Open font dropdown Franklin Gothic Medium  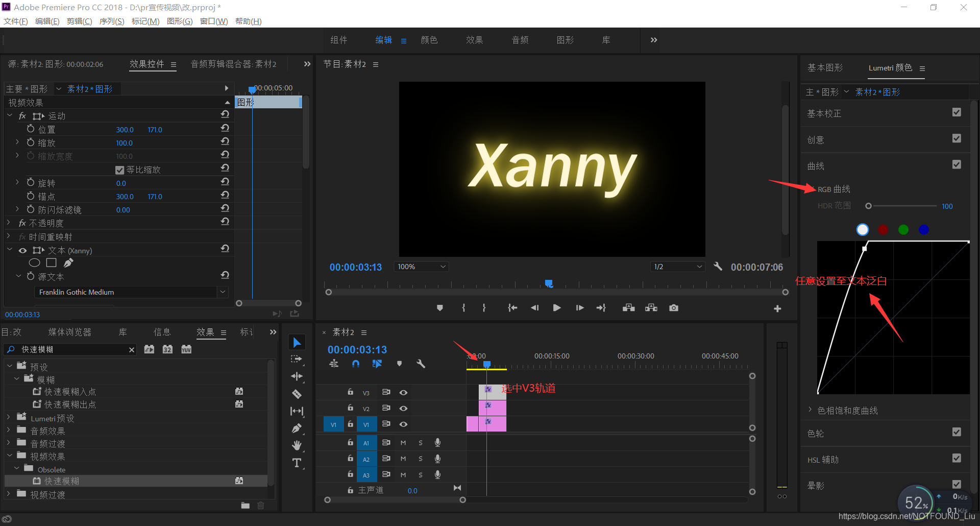[131, 292]
